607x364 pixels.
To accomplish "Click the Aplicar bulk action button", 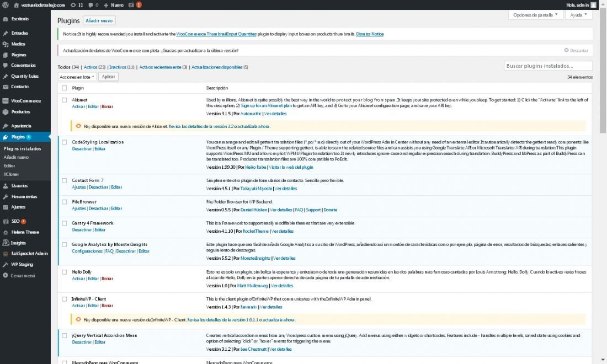I will [x=108, y=77].
